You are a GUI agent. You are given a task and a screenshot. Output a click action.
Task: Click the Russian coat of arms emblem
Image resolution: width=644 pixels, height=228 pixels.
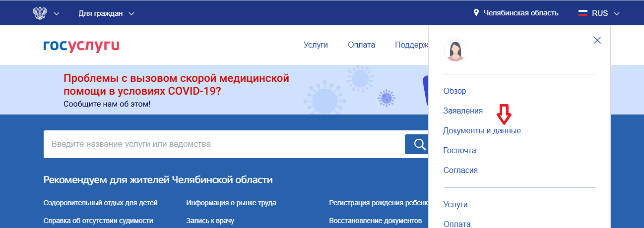coord(39,13)
